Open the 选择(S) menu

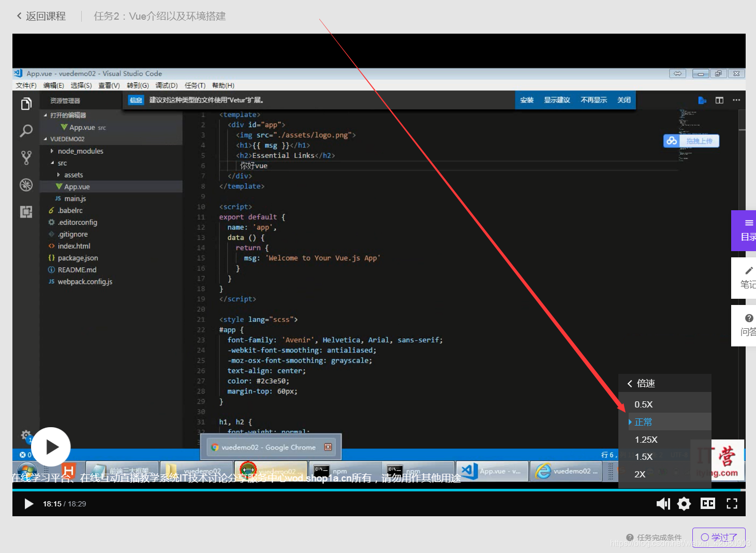pos(81,85)
